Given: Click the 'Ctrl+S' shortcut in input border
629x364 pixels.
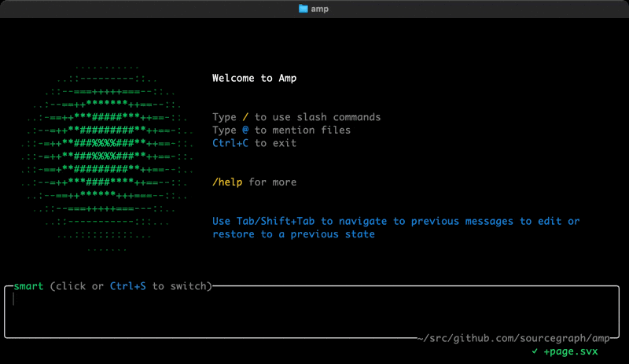Looking at the screenshot, I should pos(128,286).
